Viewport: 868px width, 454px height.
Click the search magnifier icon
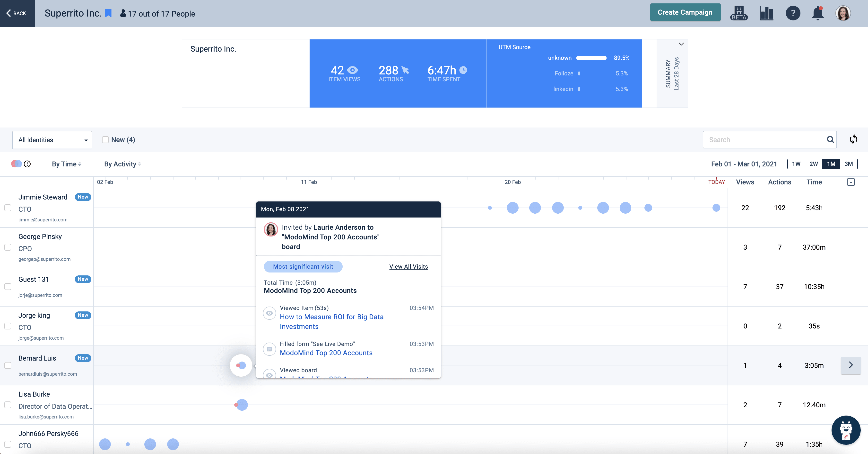click(x=830, y=140)
